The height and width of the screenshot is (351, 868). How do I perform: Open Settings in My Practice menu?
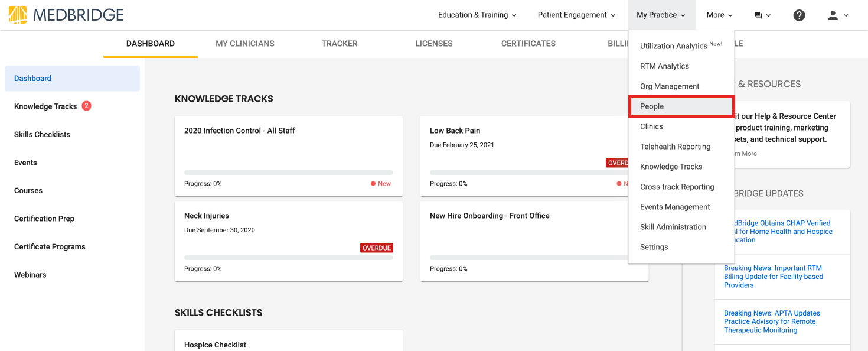tap(681, 247)
